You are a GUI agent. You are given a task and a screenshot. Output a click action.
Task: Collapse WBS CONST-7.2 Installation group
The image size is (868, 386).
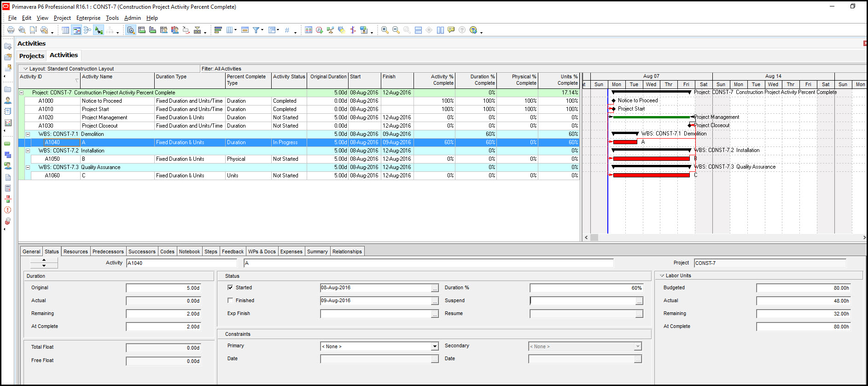[x=28, y=151]
